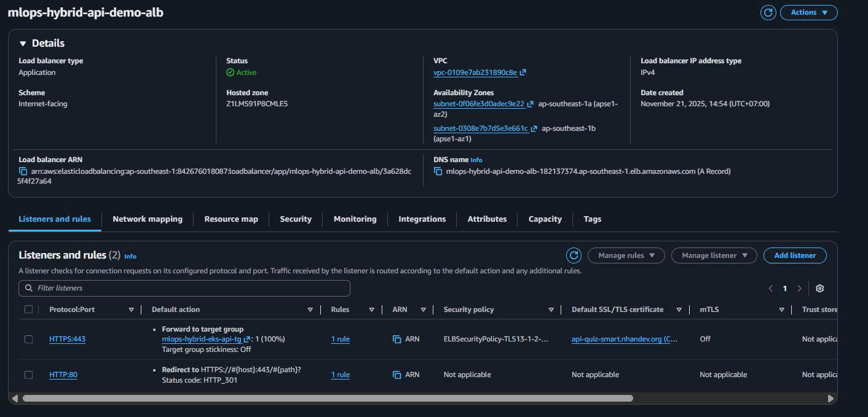Refresh the load balancer page beside Actions
The height and width of the screenshot is (417, 868).
[768, 12]
